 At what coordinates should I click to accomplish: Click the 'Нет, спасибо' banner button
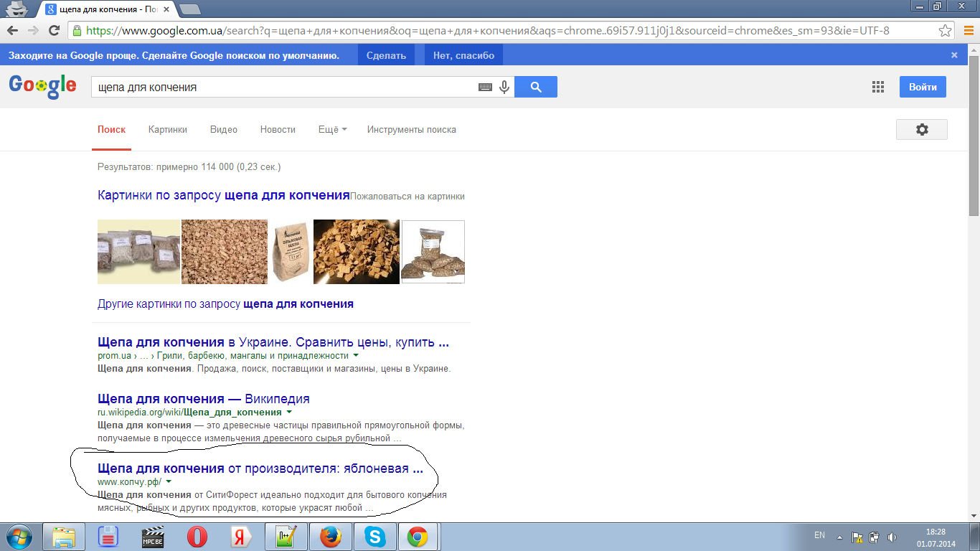(463, 55)
